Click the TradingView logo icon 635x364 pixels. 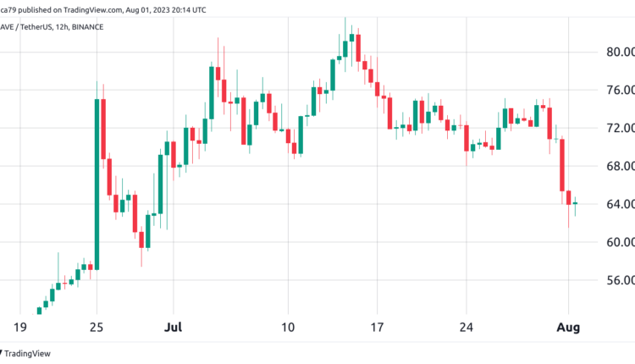(x=3, y=351)
